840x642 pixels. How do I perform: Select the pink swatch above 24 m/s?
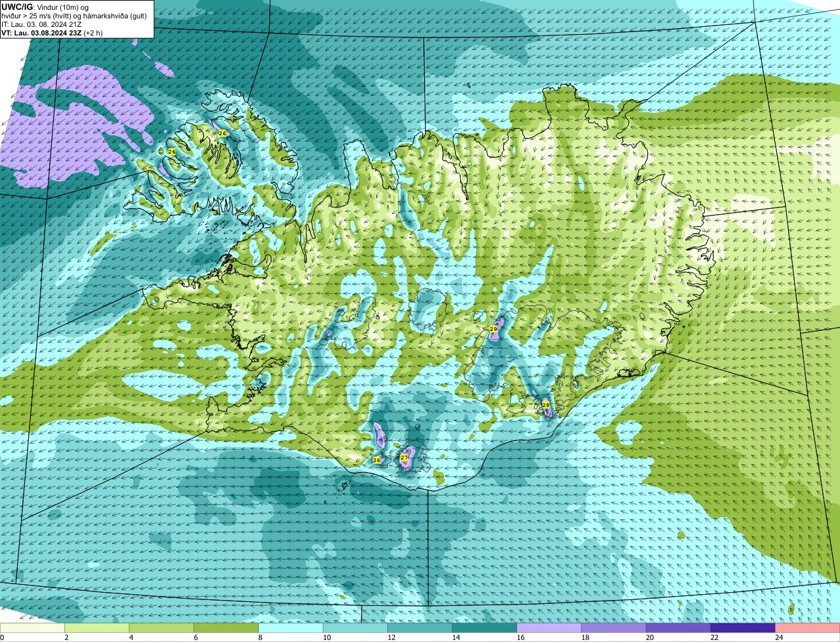coord(808,628)
